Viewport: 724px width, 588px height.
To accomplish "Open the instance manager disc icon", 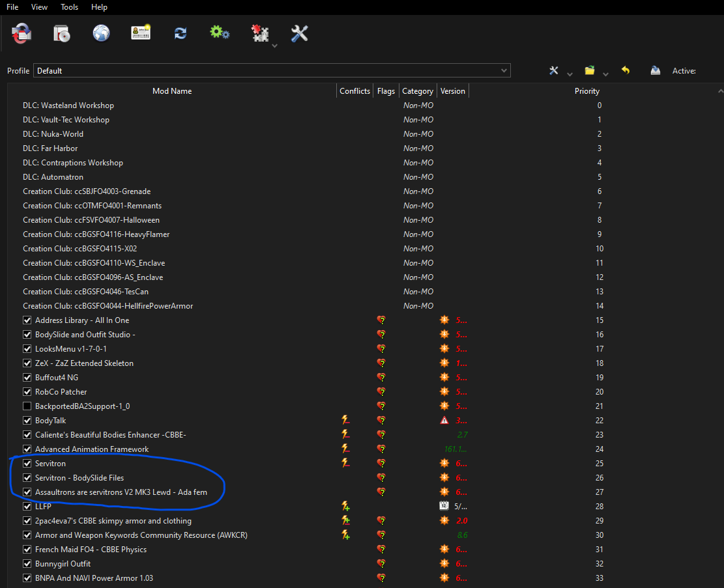I will [x=61, y=33].
